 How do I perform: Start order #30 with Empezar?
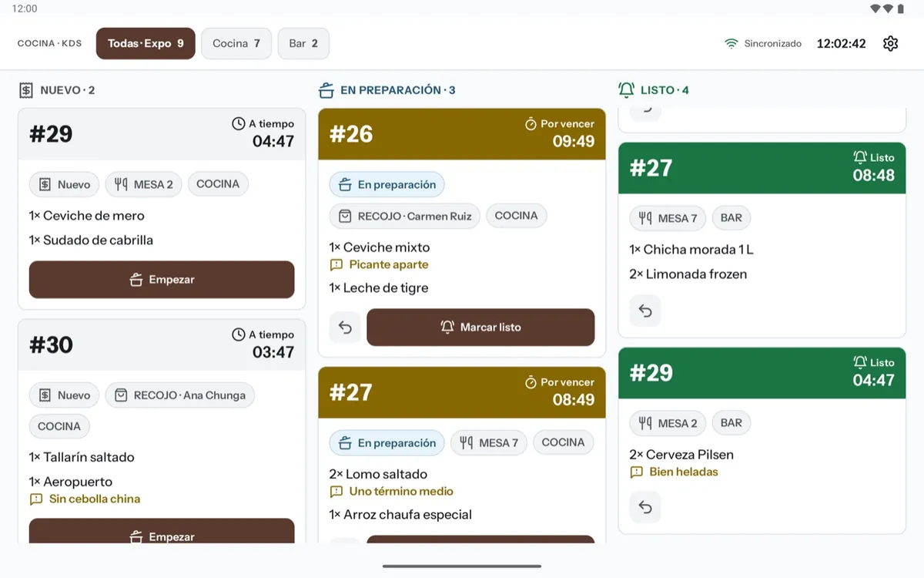(x=162, y=531)
